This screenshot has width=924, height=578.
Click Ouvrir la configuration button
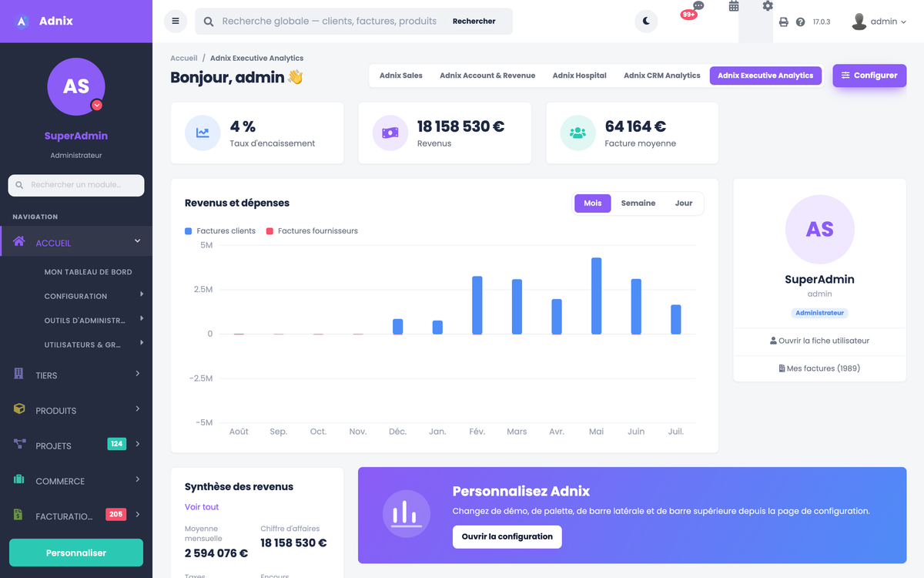tap(507, 536)
